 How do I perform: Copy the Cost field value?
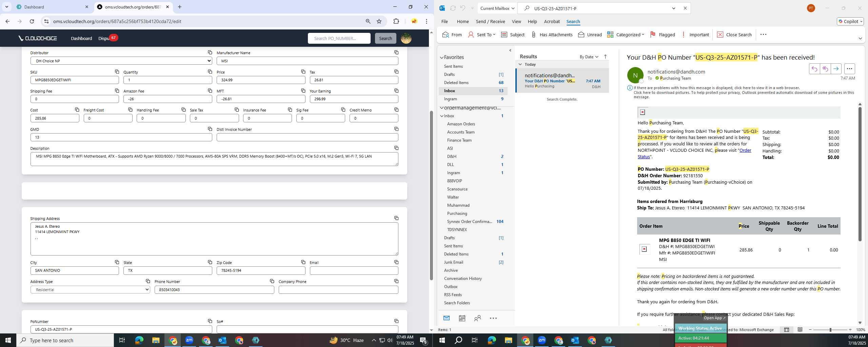coord(77,110)
